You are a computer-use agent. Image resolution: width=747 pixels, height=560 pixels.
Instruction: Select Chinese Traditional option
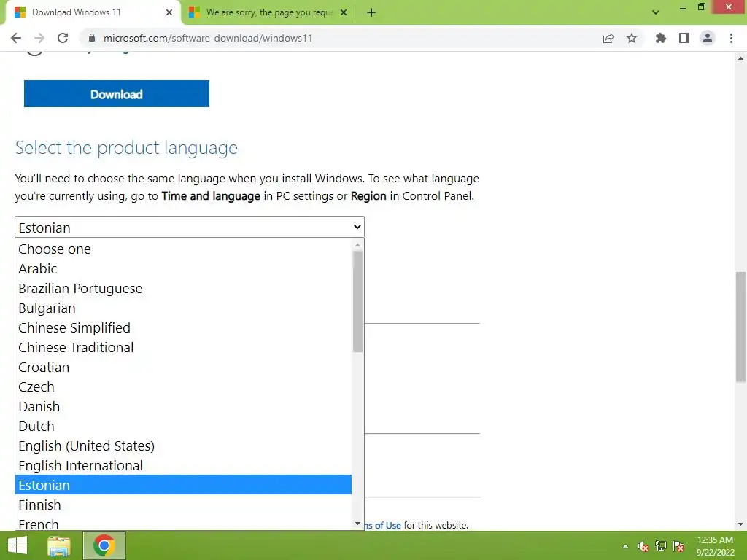pyautogui.click(x=183, y=348)
